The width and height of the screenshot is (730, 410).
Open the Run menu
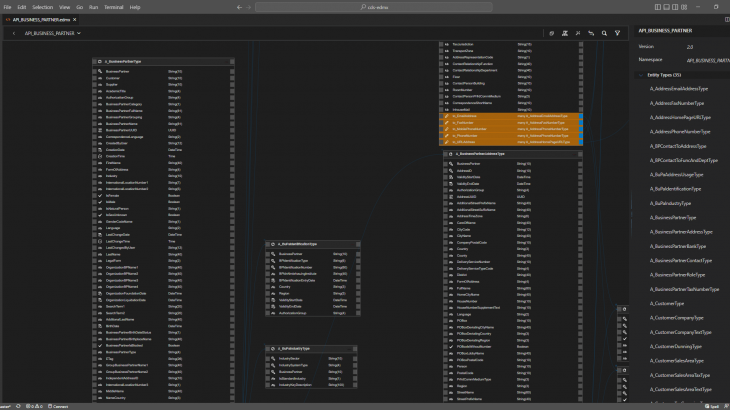[93, 7]
